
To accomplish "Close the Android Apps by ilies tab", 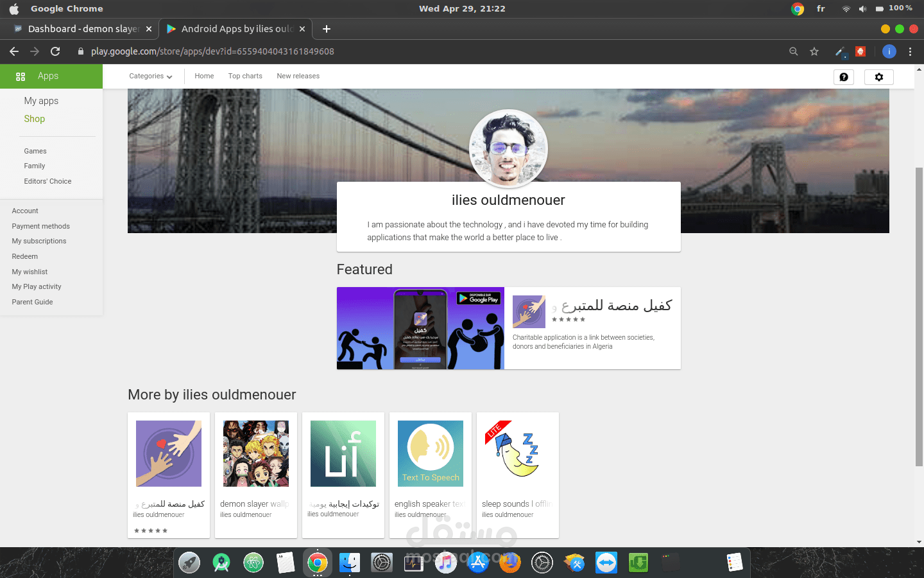I will pyautogui.click(x=302, y=29).
